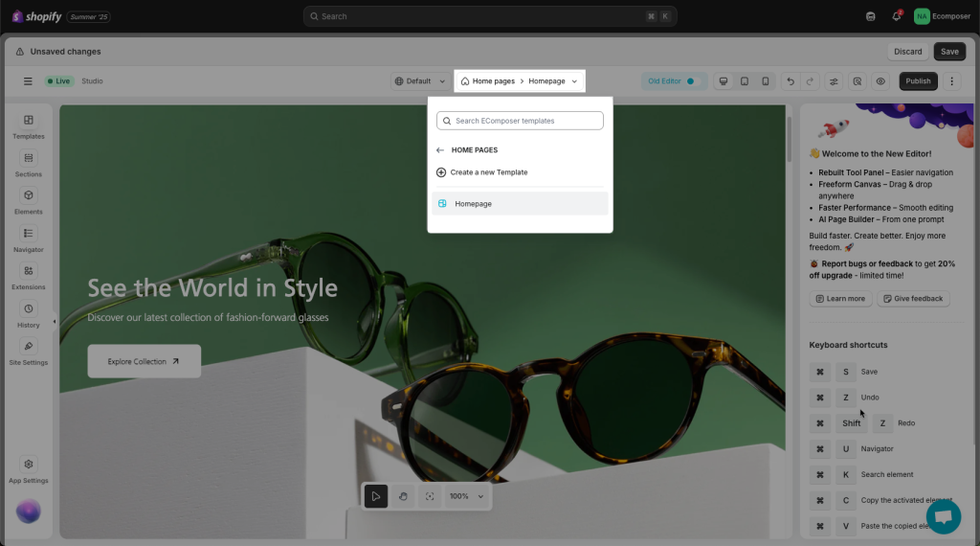Click the Live status badge

59,81
